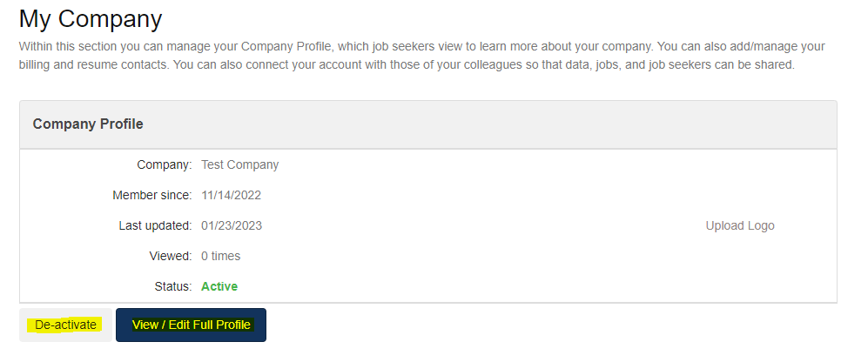Screen dimensions: 868x362
Task: Click the '0 times' viewed count
Action: 220,256
